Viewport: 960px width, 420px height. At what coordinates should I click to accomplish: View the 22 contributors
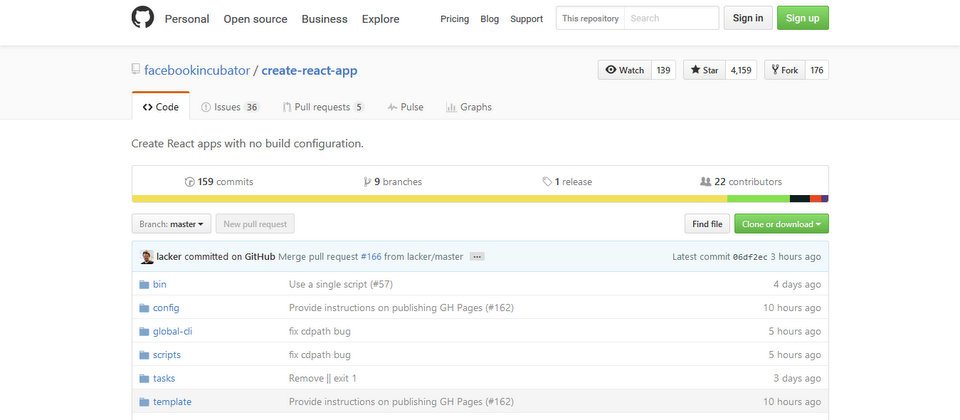point(741,182)
